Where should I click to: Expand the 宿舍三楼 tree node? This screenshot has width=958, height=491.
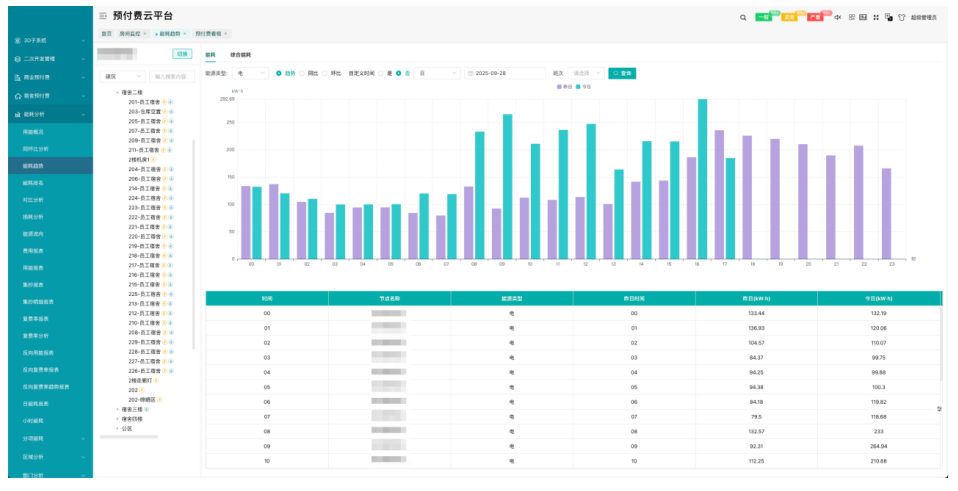[117, 409]
